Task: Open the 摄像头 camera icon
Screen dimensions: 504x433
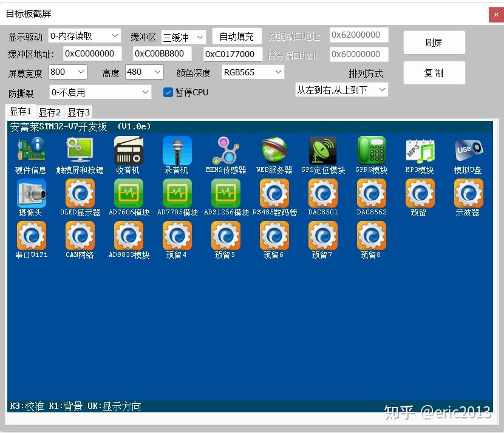Action: (31, 193)
